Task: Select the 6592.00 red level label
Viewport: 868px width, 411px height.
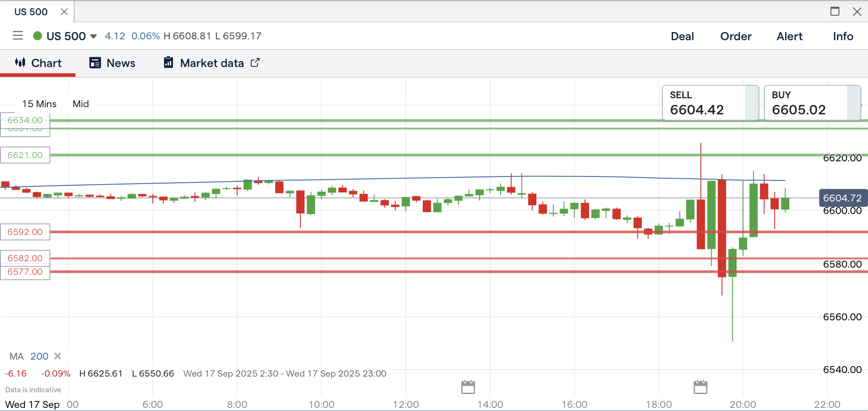Action: [25, 232]
